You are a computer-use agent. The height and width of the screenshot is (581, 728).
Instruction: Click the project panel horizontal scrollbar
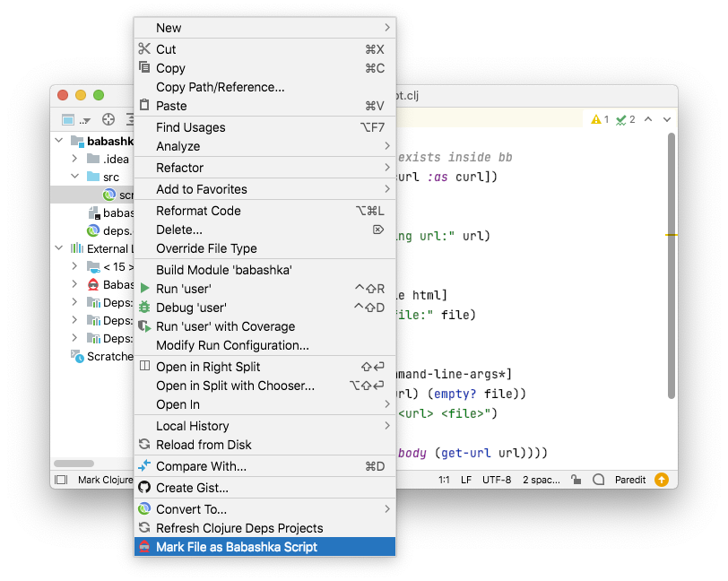coord(74,463)
